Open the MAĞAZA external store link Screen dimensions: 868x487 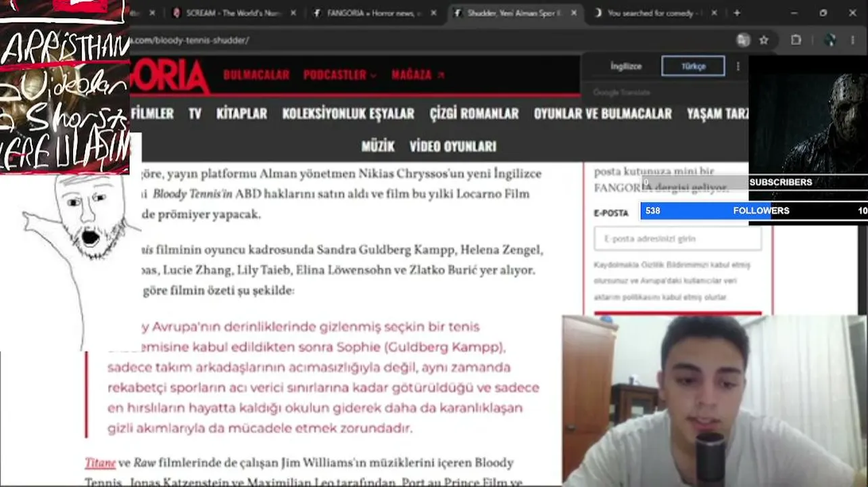418,74
